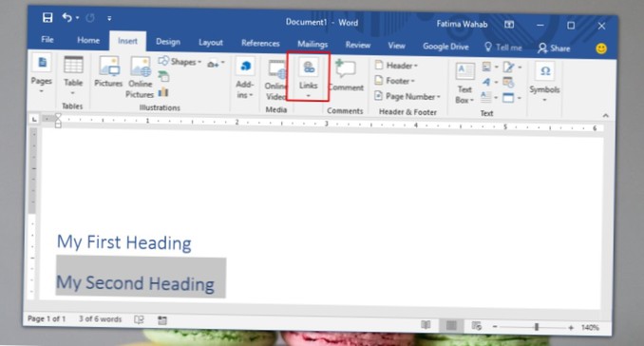The width and height of the screenshot is (644, 346).
Task: Click the selected My Second Heading text
Action: [135, 283]
